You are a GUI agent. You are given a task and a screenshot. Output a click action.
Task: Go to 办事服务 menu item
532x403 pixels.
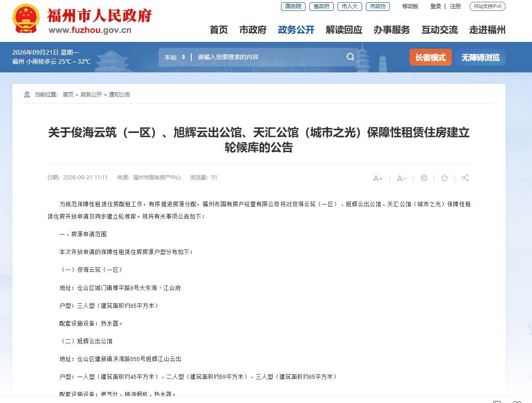392,30
